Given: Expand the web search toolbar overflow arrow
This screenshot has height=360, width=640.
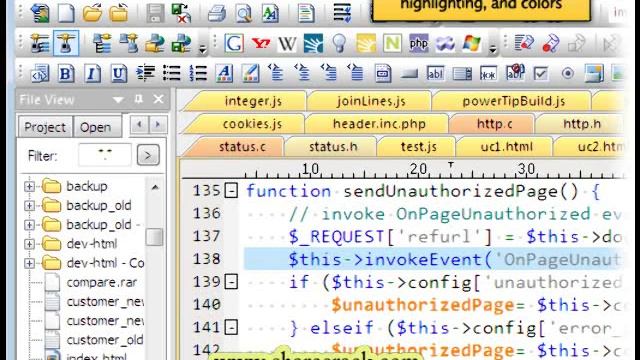Looking at the screenshot, I should 493,49.
